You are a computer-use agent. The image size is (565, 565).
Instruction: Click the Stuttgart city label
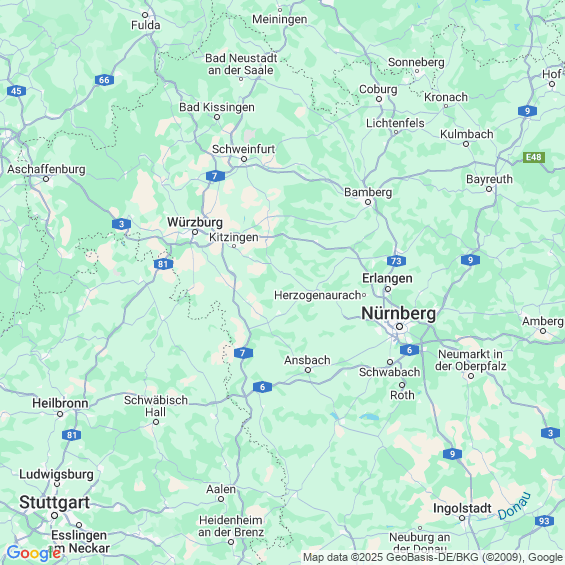pyautogui.click(x=54, y=502)
